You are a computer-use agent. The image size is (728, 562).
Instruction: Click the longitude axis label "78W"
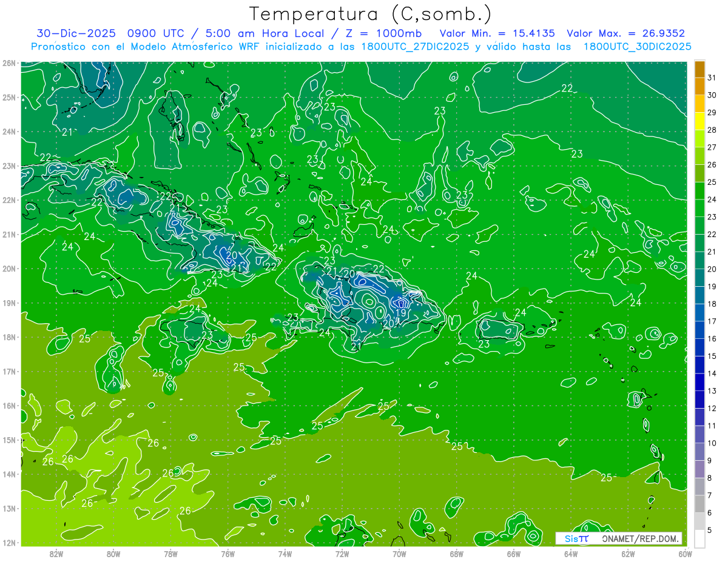click(x=170, y=554)
